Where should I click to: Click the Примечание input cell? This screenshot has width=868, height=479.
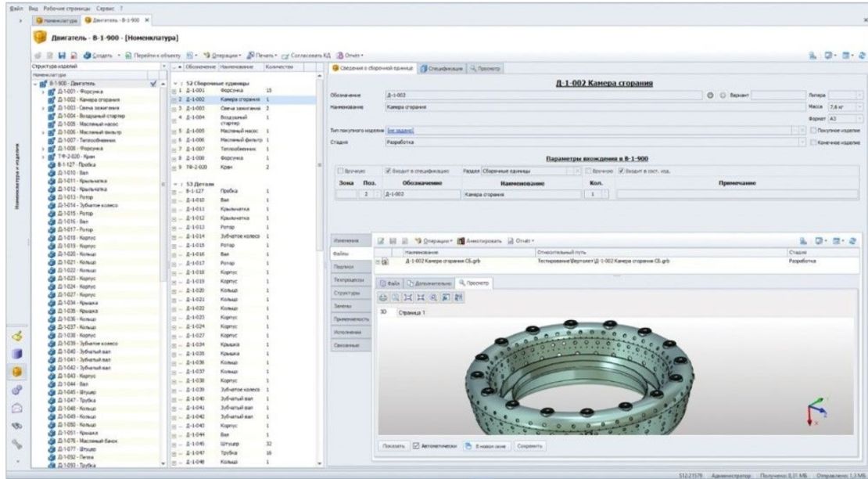(737, 194)
